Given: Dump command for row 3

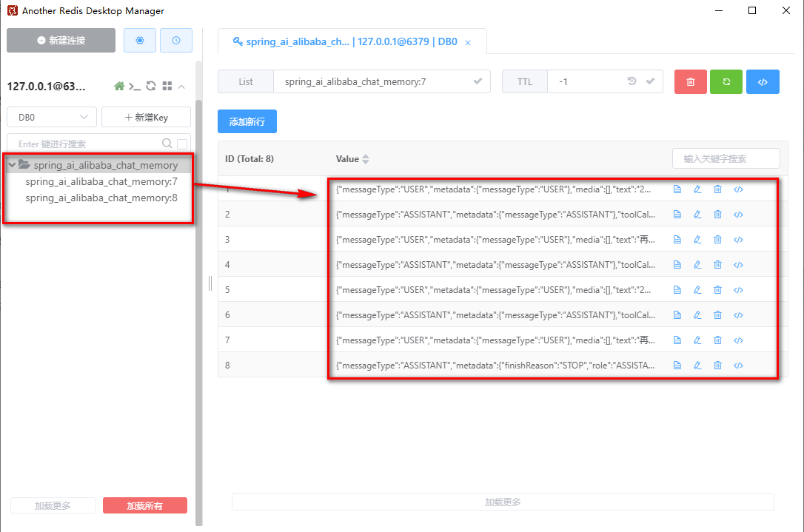Looking at the screenshot, I should [738, 240].
